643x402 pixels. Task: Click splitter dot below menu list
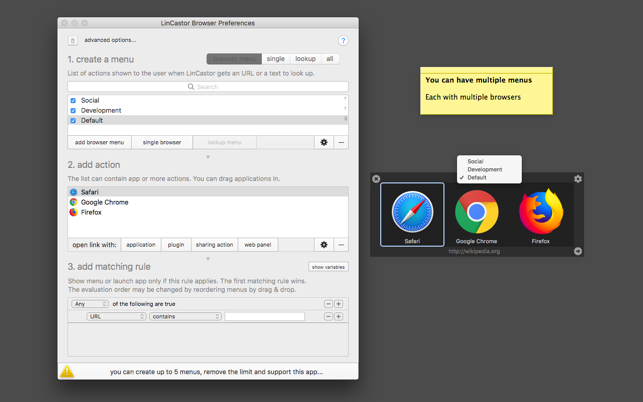(208, 157)
